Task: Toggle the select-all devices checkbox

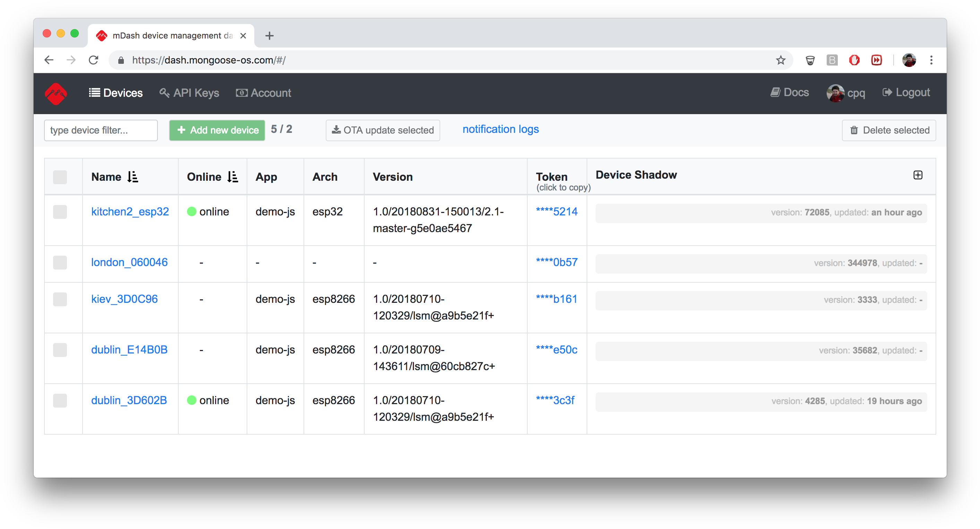Action: tap(60, 177)
